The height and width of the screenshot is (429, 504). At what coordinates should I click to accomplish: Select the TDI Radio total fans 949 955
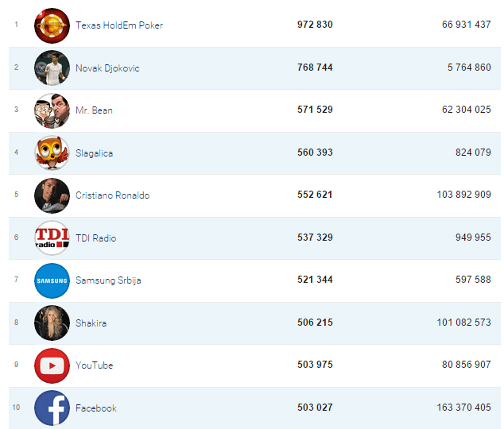coord(473,238)
